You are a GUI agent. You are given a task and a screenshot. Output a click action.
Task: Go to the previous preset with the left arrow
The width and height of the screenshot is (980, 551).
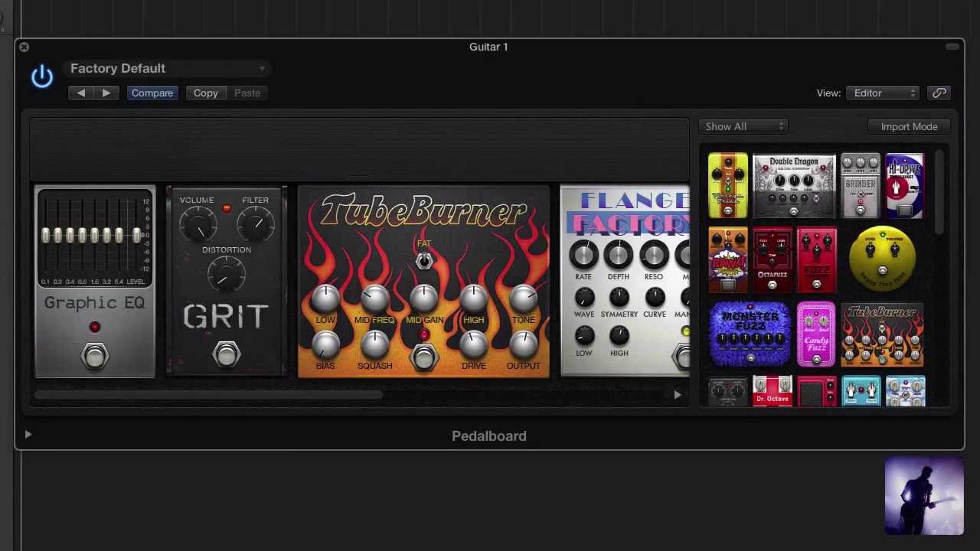[81, 93]
